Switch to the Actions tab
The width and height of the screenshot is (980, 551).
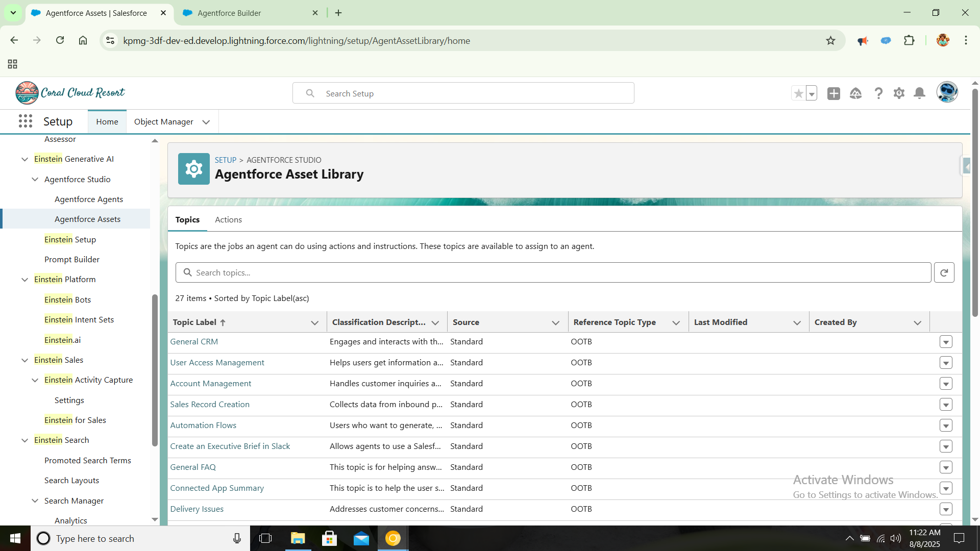(x=228, y=220)
